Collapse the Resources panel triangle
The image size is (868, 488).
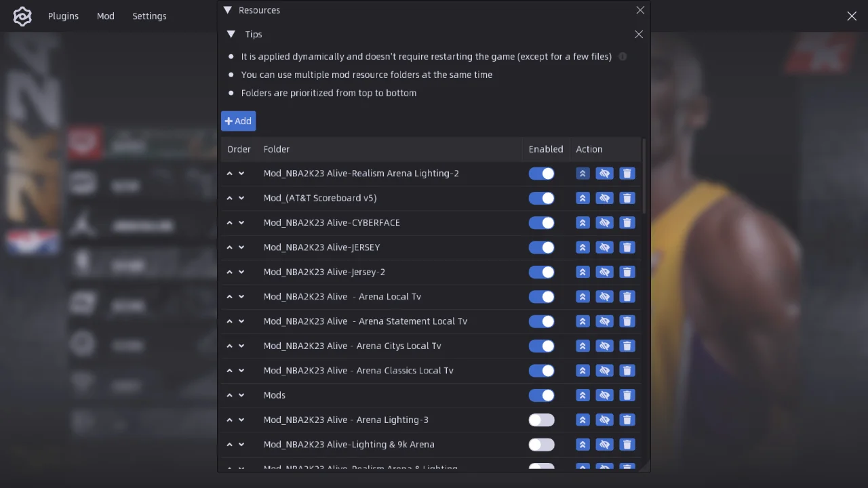tap(228, 10)
